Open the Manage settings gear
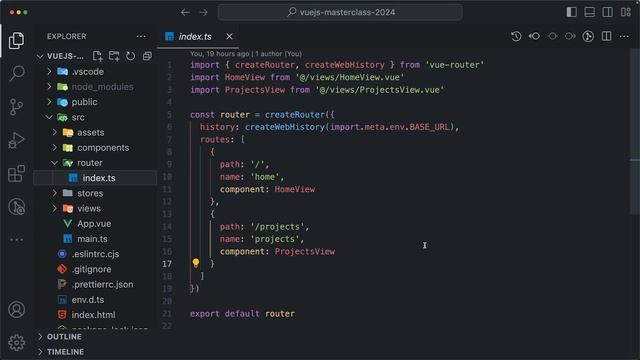Image resolution: width=640 pixels, height=360 pixels. point(16,343)
